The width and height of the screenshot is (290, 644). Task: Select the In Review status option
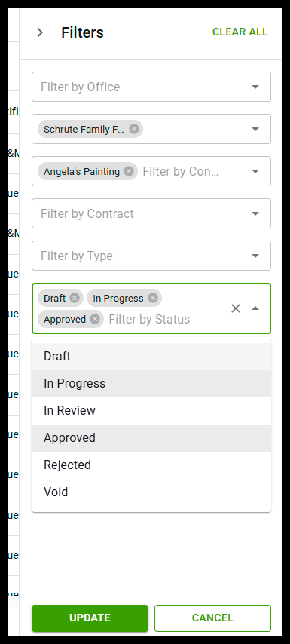click(x=151, y=411)
